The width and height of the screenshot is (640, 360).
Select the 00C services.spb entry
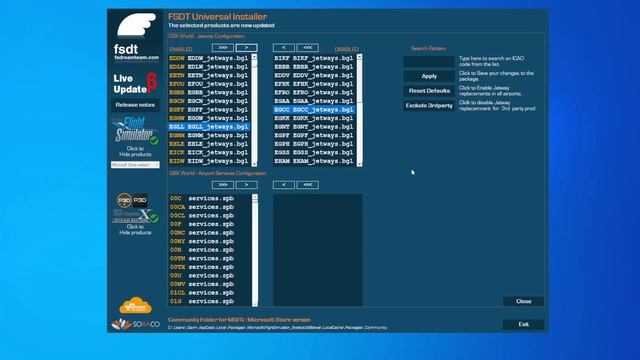pos(210,198)
